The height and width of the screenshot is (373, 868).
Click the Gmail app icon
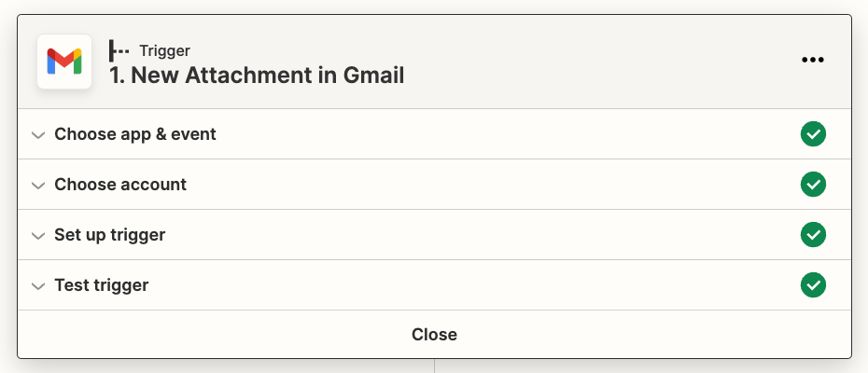point(64,62)
